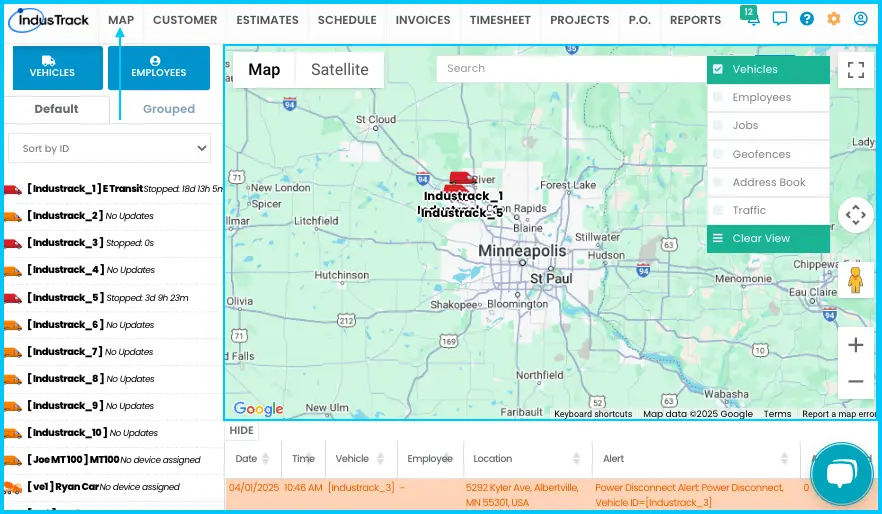Screen dimensions: 882x514
Task: Click the Clear View button
Action: [x=768, y=238]
